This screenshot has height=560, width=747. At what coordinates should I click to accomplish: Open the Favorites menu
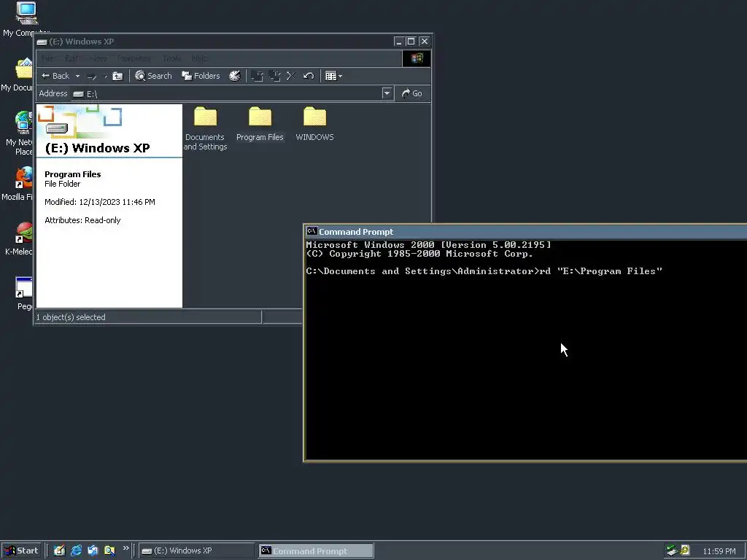134,58
